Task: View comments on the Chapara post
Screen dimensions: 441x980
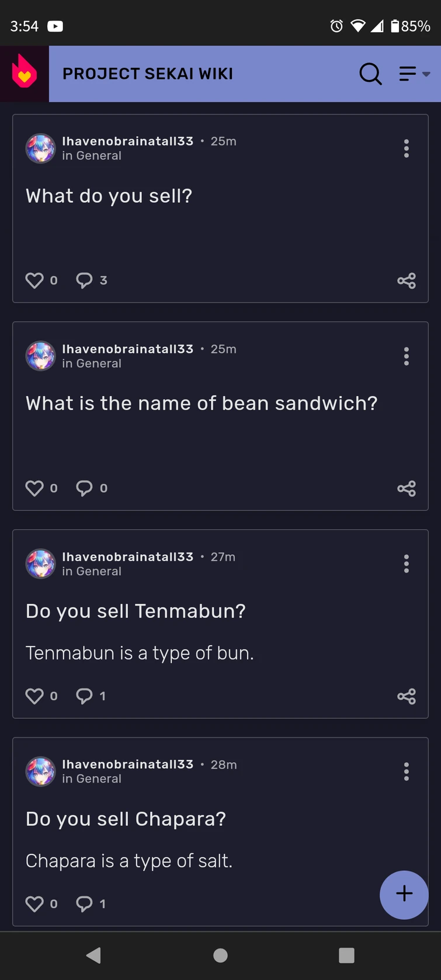Action: click(x=85, y=903)
